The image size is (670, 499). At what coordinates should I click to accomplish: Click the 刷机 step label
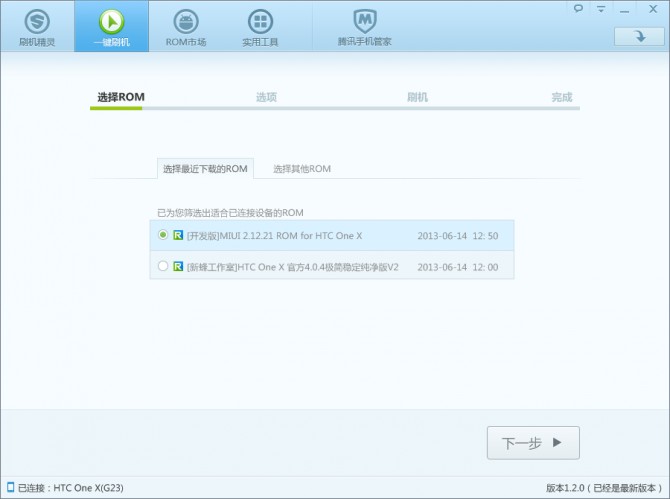point(417,97)
